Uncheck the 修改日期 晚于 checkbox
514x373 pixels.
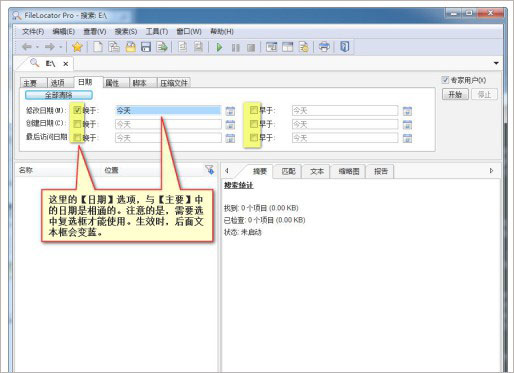[x=77, y=110]
